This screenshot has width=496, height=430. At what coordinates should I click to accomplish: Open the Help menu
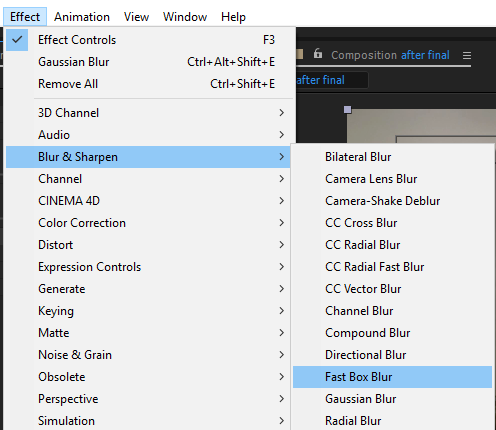point(233,17)
